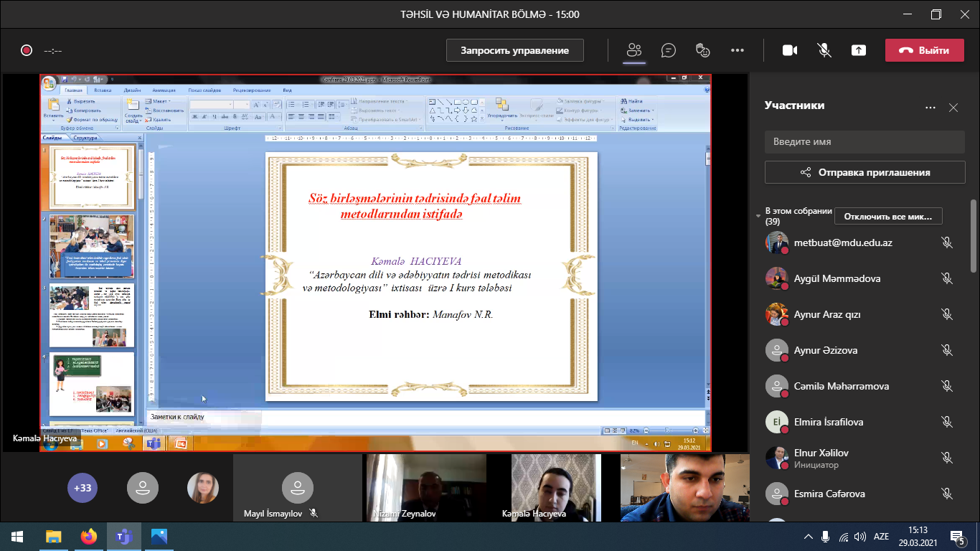Unmute the microphone in the toolbar
The width and height of the screenshot is (980, 551).
[824, 50]
